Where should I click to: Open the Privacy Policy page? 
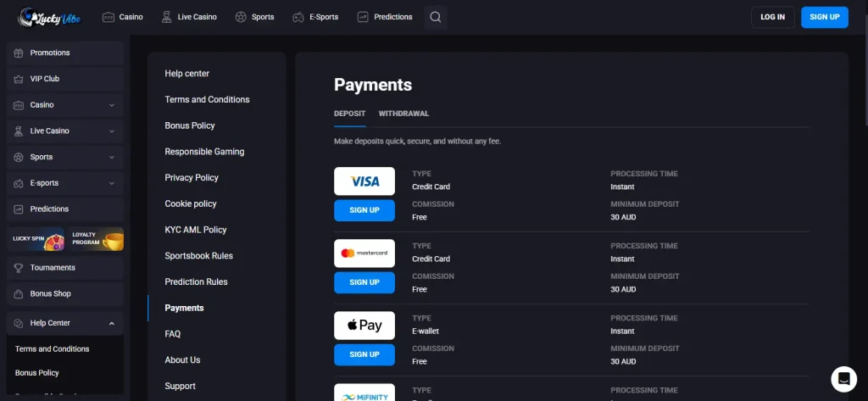click(192, 178)
